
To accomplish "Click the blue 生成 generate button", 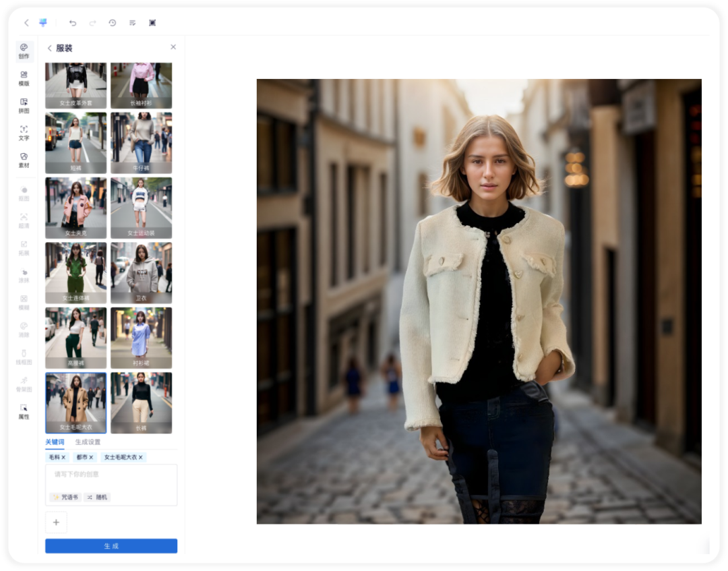I will pyautogui.click(x=111, y=546).
